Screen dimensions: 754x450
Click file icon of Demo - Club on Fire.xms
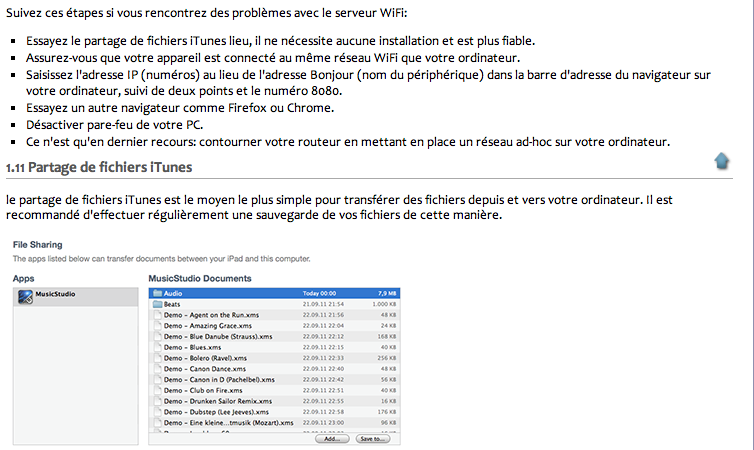[157, 390]
